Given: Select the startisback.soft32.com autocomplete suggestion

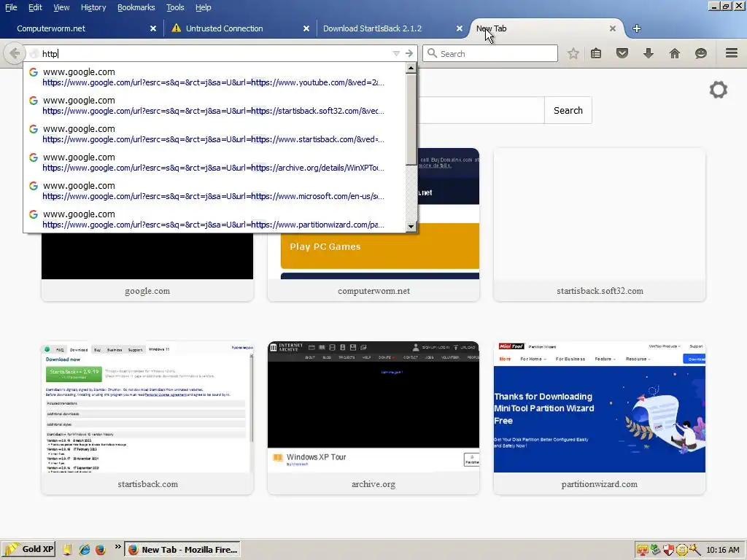Looking at the screenshot, I should click(x=214, y=105).
